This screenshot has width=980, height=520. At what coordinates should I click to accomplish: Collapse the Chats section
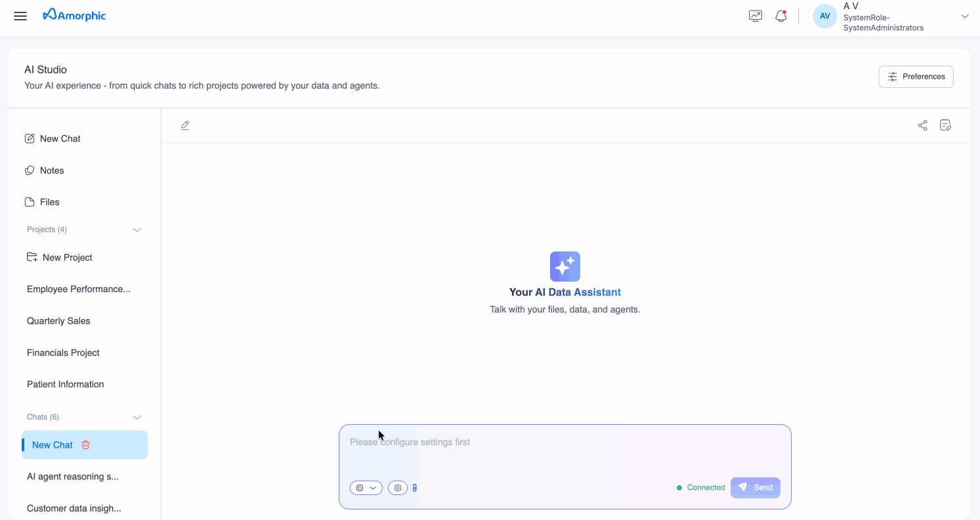pyautogui.click(x=137, y=417)
